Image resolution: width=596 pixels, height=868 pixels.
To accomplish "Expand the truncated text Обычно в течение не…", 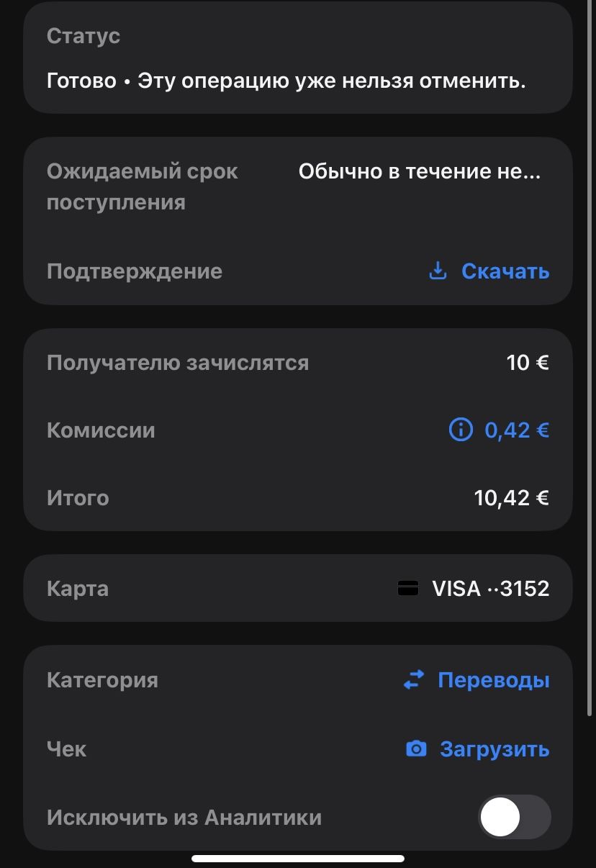I will click(419, 171).
